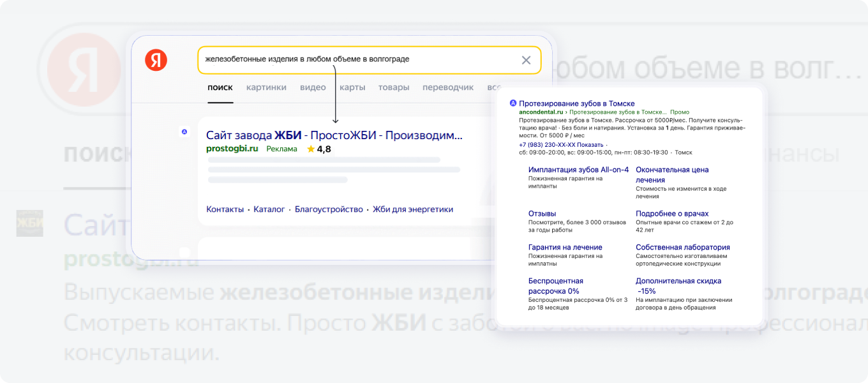
Task: Open the видео tab
Action: pos(313,87)
